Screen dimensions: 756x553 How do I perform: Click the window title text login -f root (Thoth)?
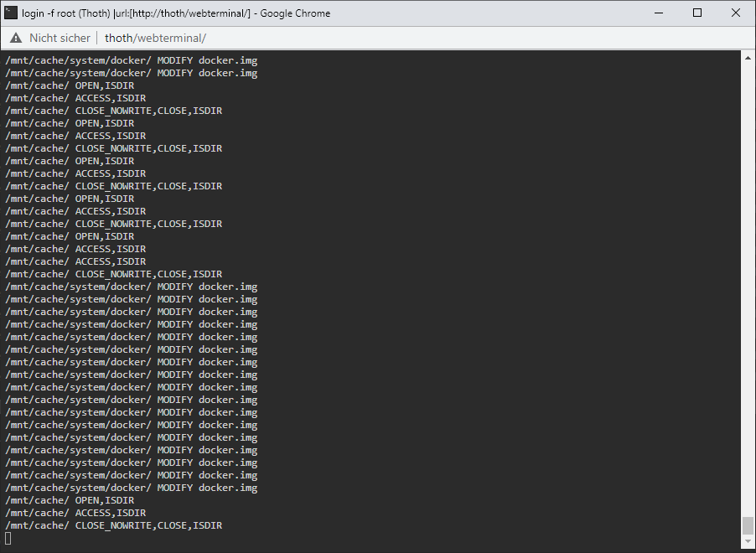click(66, 13)
